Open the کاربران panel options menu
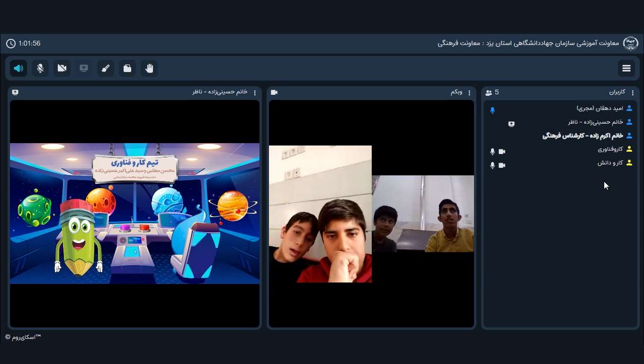This screenshot has width=644, height=364. (x=633, y=93)
